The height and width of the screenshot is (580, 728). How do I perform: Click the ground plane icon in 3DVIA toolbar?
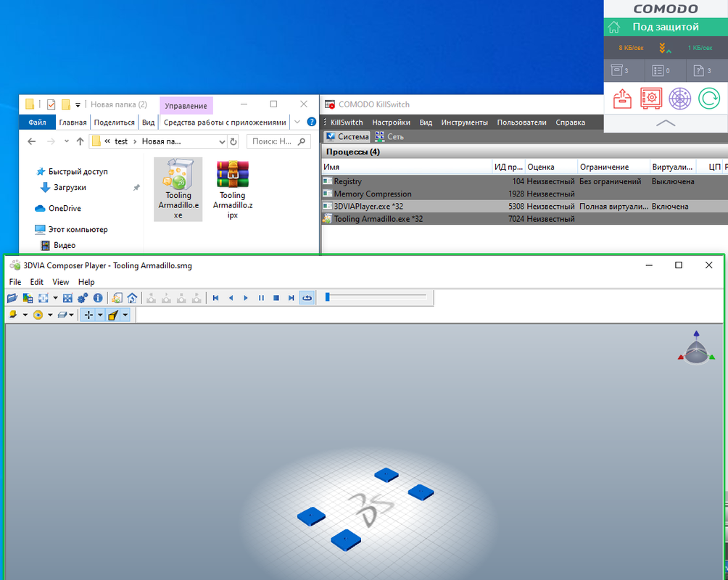point(62,315)
